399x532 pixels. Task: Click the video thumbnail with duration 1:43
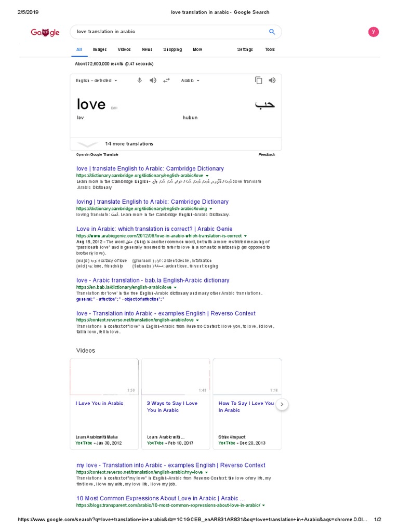click(176, 377)
